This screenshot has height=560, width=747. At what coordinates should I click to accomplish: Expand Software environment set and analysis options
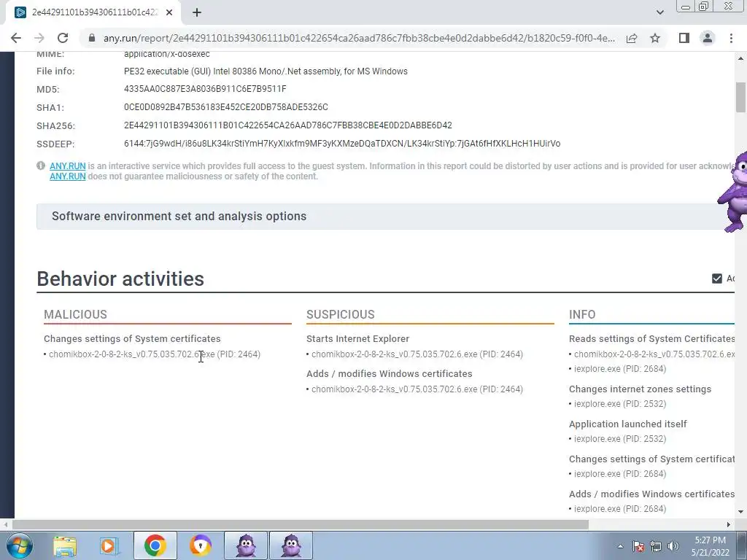tap(385, 216)
